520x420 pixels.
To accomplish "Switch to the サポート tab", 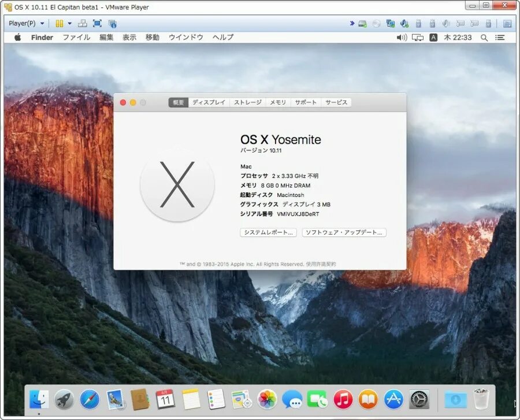I will pos(306,102).
